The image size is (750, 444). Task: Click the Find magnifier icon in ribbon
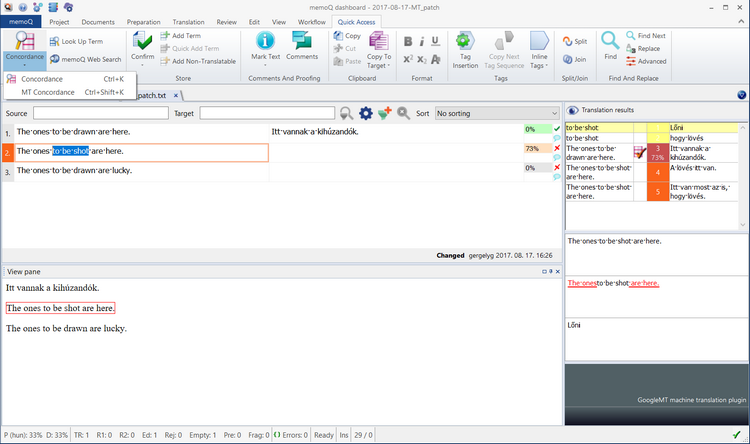coord(609,41)
